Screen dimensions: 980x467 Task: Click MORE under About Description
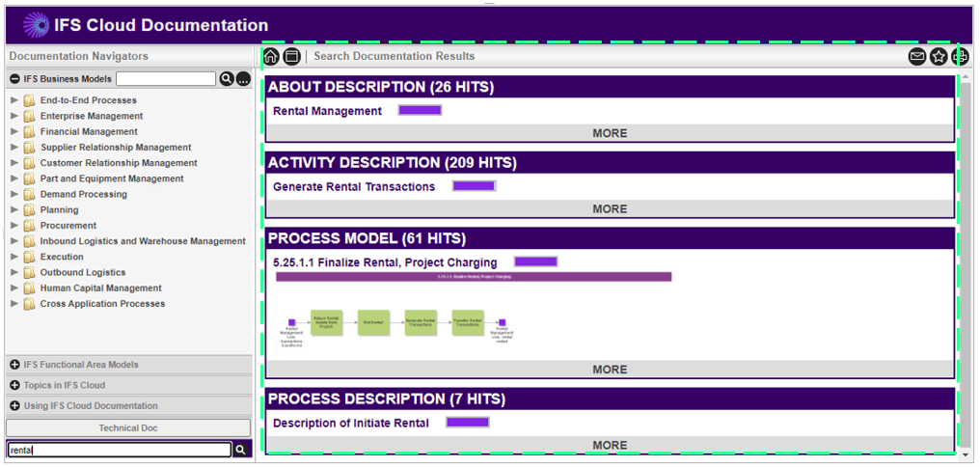pos(610,133)
